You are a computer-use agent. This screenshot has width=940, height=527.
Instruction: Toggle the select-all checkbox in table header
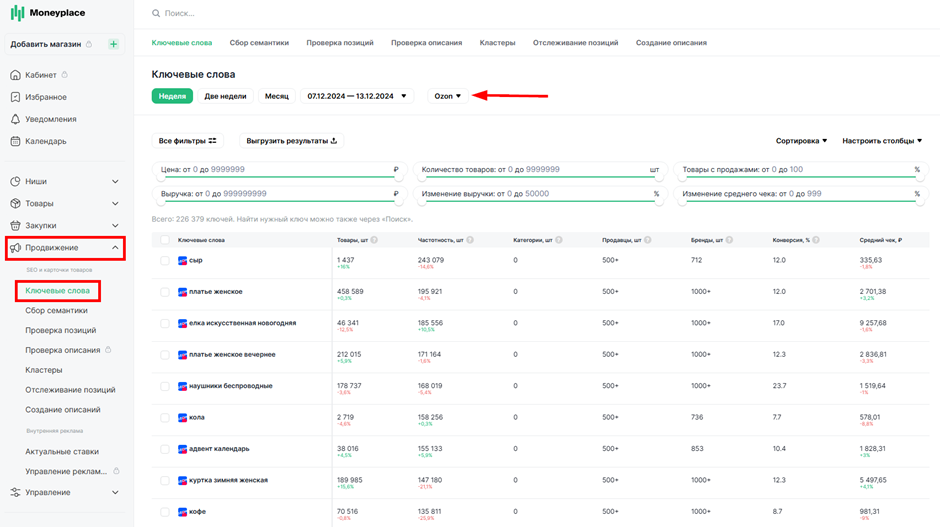pos(165,240)
